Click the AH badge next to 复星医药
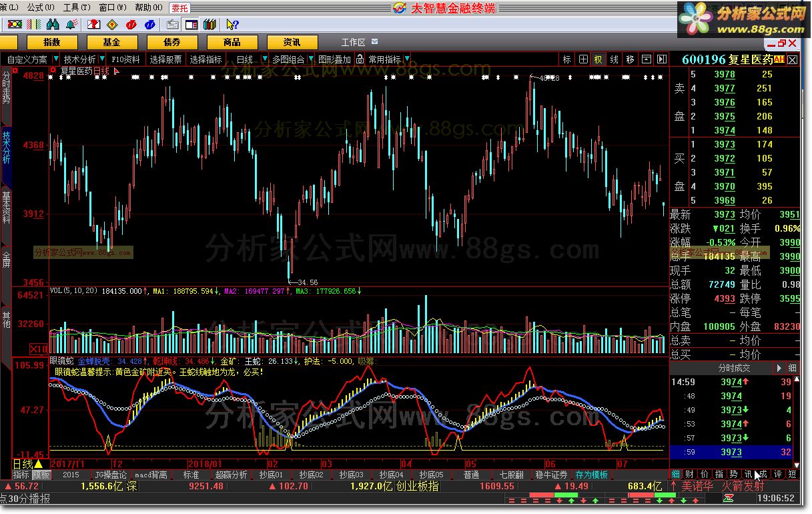Viewport: 812px width, 514px height. point(779,59)
